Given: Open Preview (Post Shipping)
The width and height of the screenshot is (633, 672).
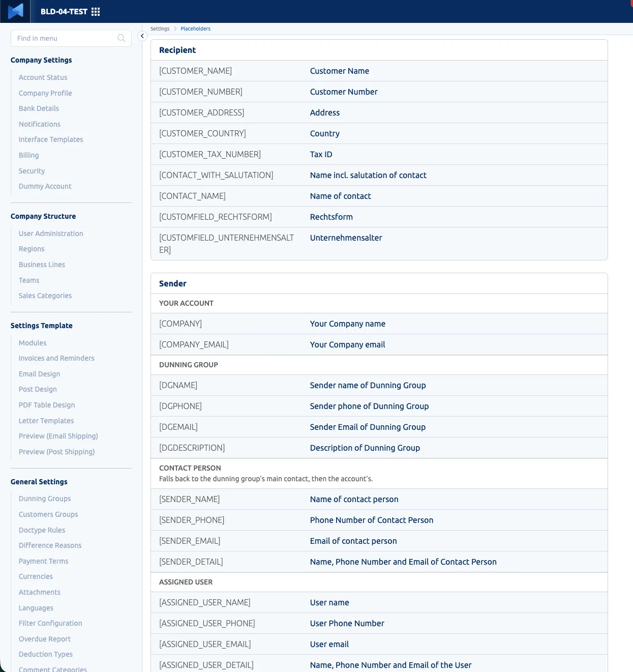Looking at the screenshot, I should pyautogui.click(x=56, y=452).
